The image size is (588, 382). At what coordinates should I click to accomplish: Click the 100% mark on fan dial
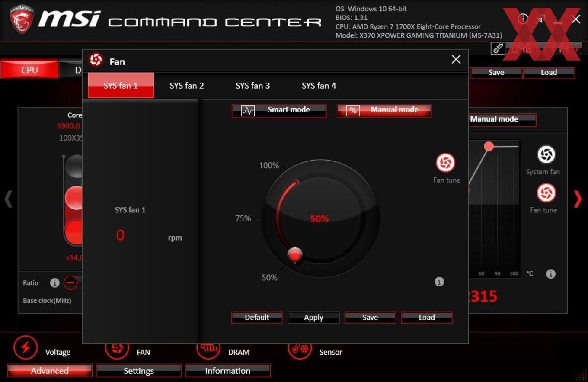(269, 165)
